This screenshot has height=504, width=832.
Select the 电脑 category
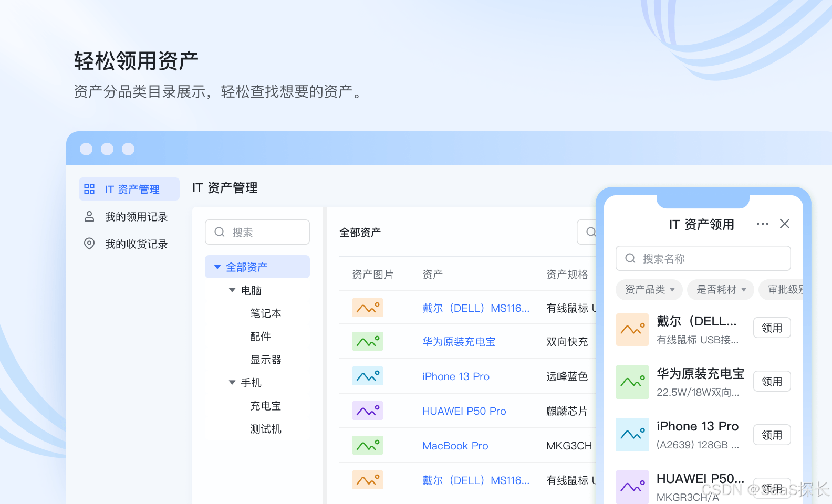tap(251, 290)
